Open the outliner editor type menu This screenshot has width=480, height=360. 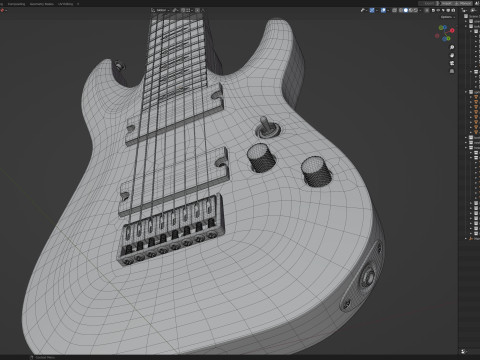click(x=464, y=10)
